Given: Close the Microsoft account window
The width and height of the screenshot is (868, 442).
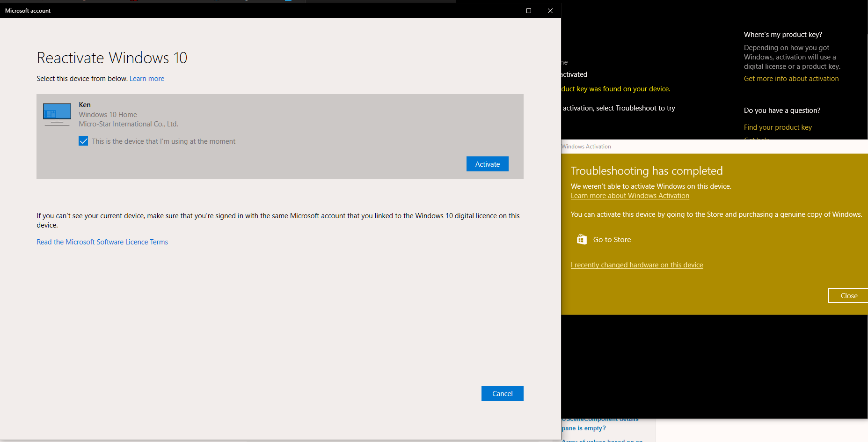Looking at the screenshot, I should point(550,11).
